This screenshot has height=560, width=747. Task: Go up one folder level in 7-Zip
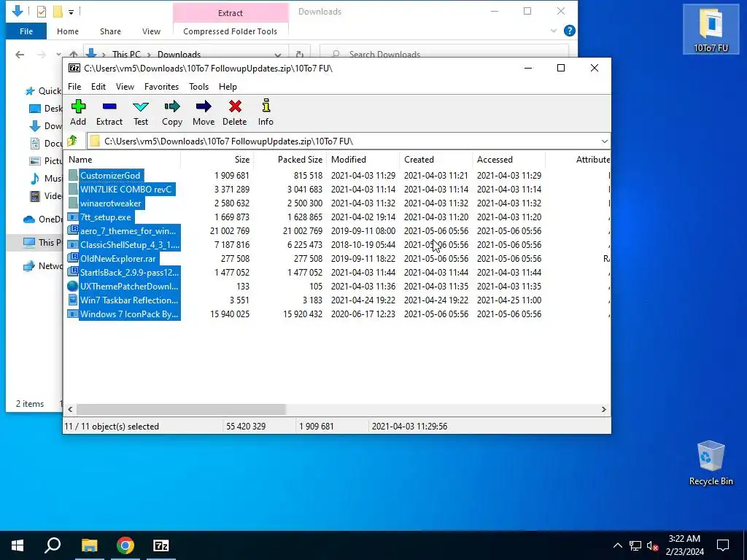(x=72, y=141)
